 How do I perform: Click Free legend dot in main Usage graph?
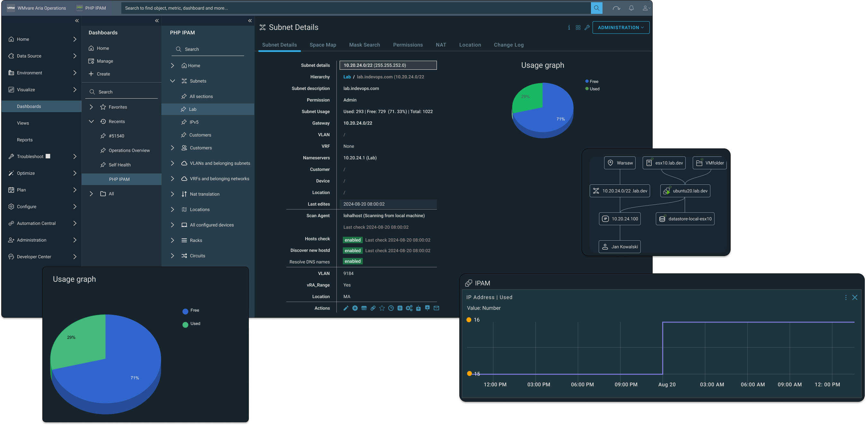[587, 81]
